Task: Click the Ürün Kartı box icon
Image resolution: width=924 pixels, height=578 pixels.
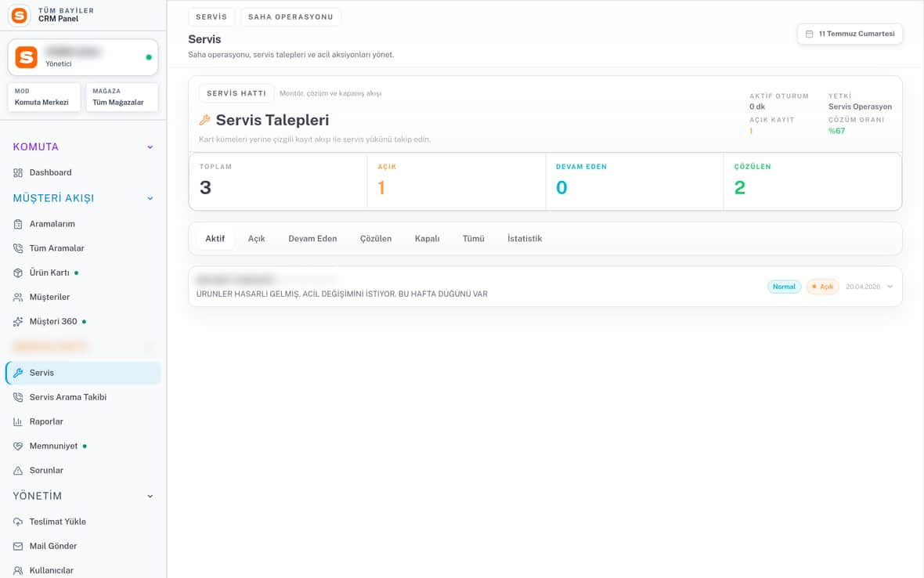Action: pyautogui.click(x=18, y=273)
